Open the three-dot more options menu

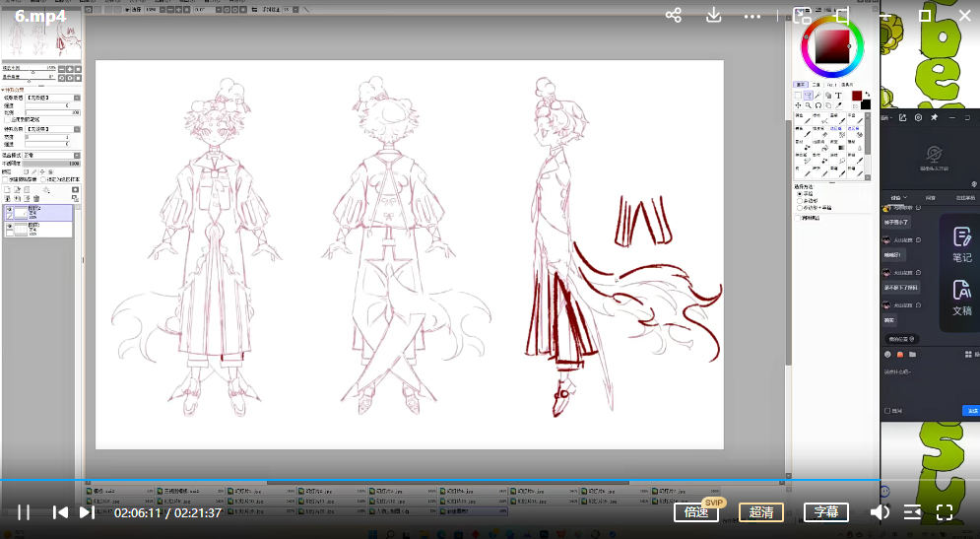click(x=752, y=16)
